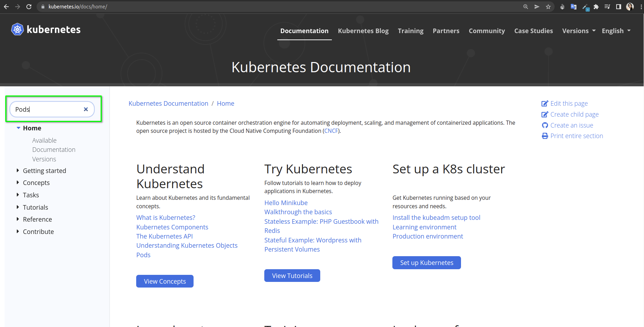Open the English language dropdown
Screen dimensions: 644x327
tap(616, 31)
